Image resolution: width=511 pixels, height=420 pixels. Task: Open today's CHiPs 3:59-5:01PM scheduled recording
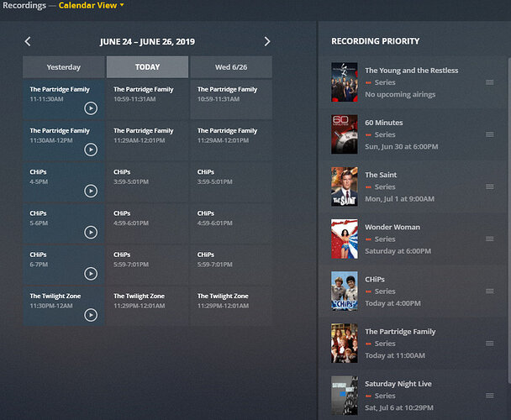(x=147, y=182)
